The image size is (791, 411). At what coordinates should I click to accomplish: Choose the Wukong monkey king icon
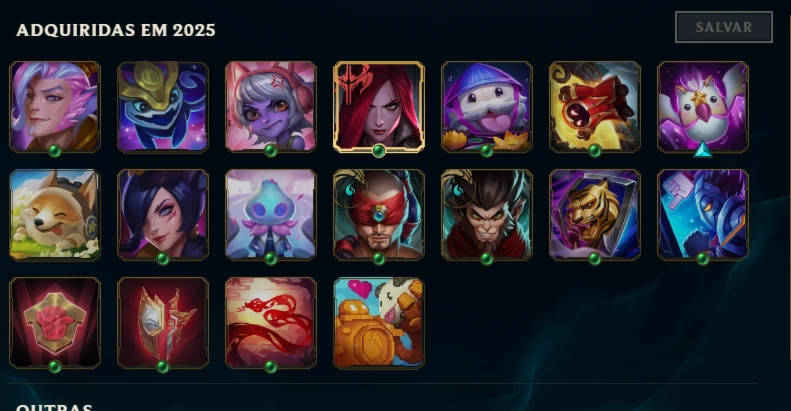(x=487, y=215)
